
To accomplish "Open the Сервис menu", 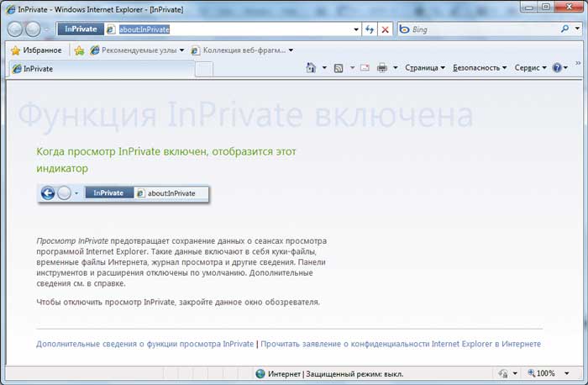I will (x=530, y=68).
